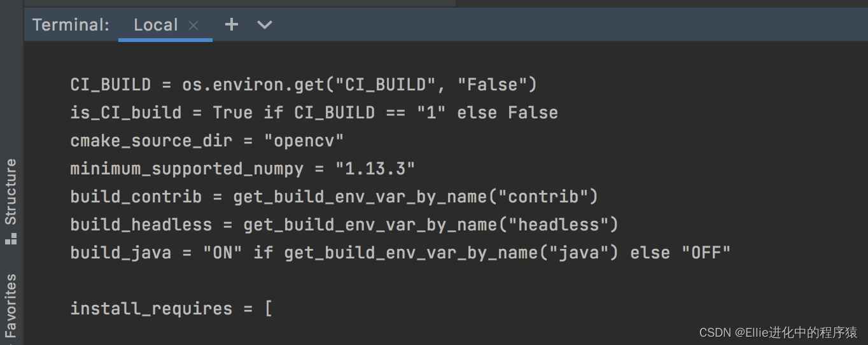The image size is (868, 345).
Task: Place cursor on CI_BUILD = os.environ.get line
Action: [304, 85]
